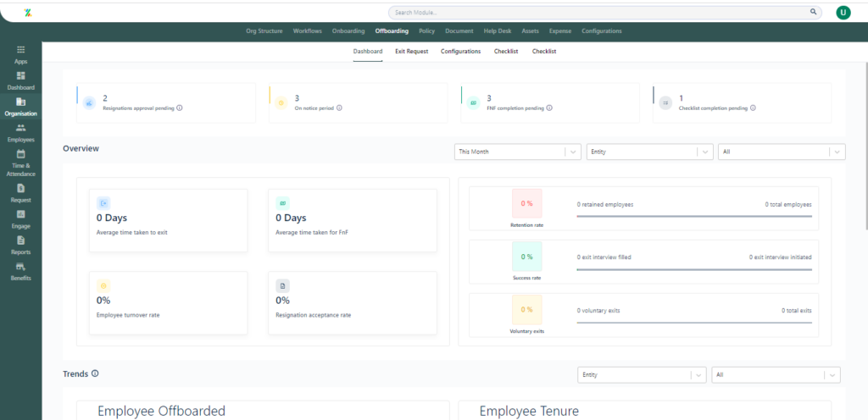Viewport: 868px width, 420px height.
Task: Click Resignation acceptance rate icon
Action: click(x=283, y=285)
